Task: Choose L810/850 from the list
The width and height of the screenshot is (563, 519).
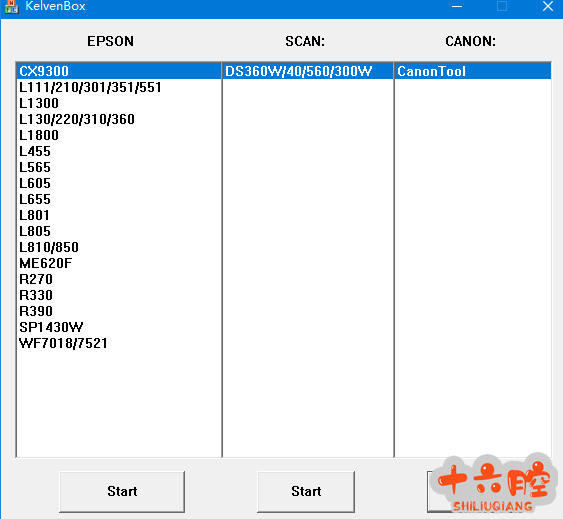Action: point(119,247)
